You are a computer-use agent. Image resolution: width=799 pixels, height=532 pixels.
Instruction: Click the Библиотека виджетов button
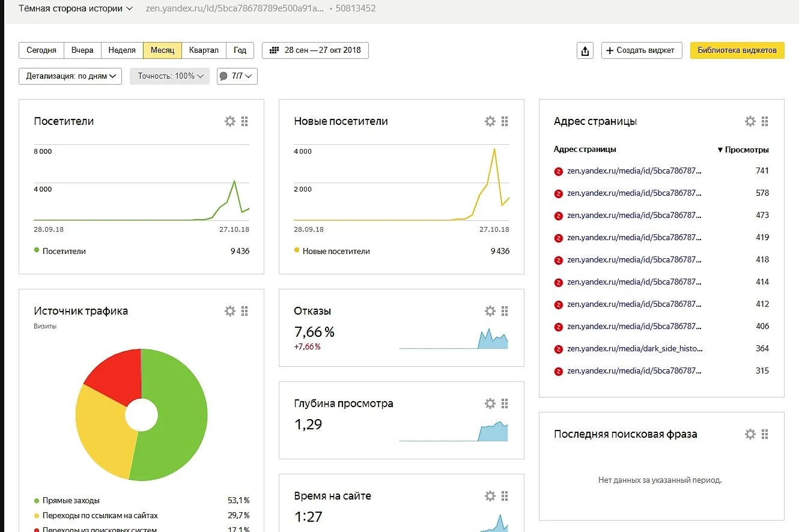point(737,50)
